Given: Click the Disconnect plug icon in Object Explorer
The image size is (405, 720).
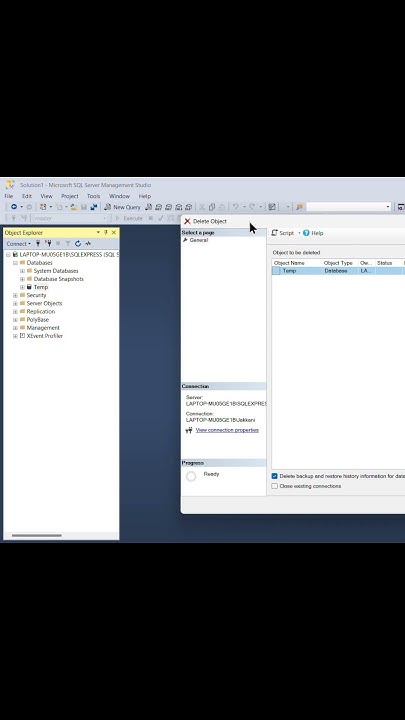Looking at the screenshot, I should click(48, 244).
